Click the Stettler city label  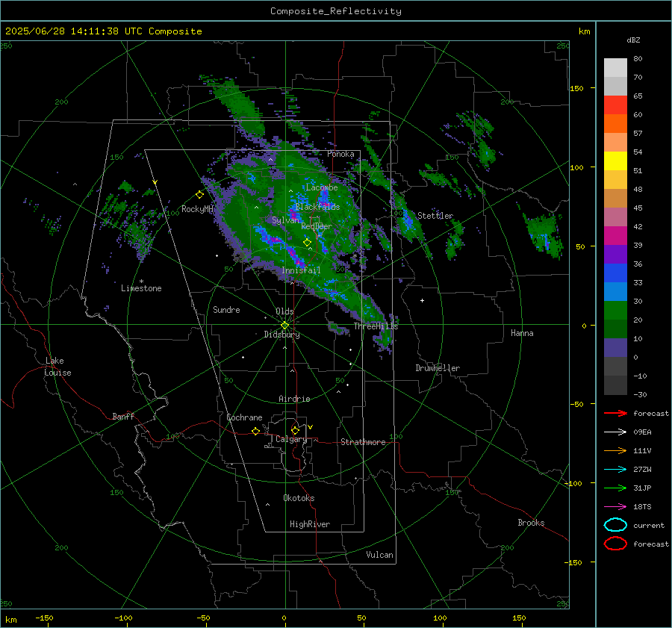[x=435, y=216]
